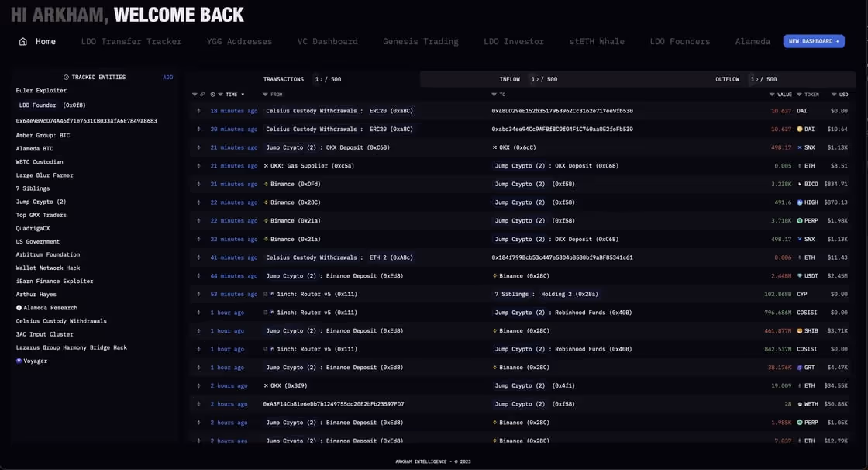
Task: Open the TIME column dropdown
Action: (x=243, y=93)
